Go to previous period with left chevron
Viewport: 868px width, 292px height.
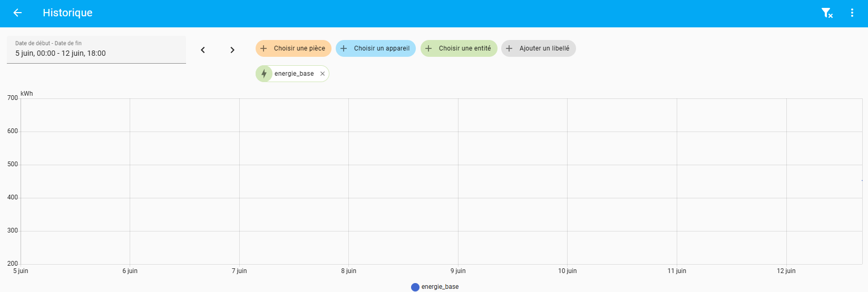203,50
